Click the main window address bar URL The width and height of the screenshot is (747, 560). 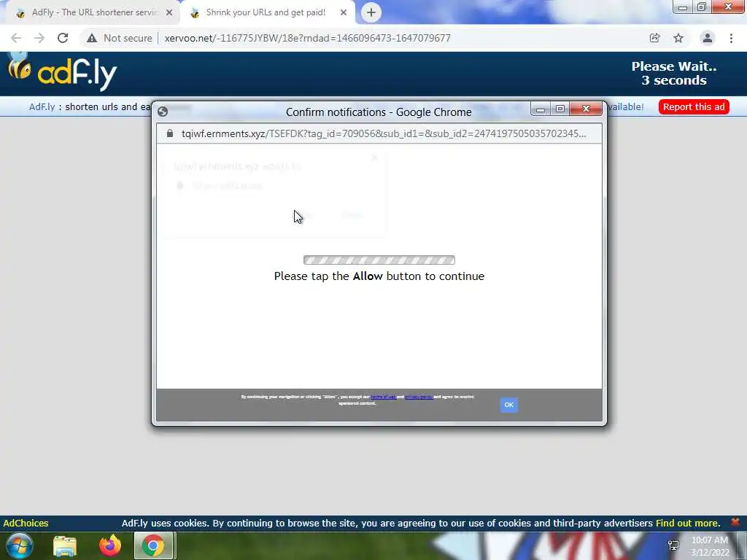pos(307,38)
